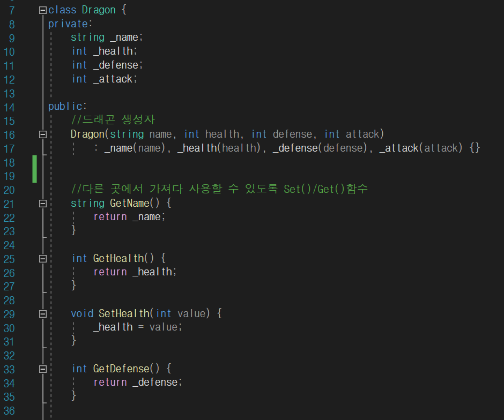Click the 'void' keyword on line 29

[x=82, y=314]
